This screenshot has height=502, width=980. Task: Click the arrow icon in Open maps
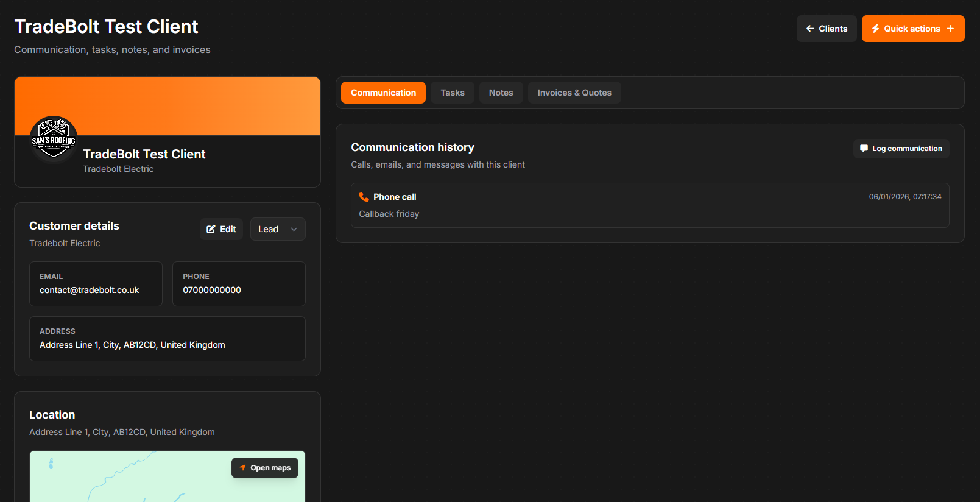242,468
